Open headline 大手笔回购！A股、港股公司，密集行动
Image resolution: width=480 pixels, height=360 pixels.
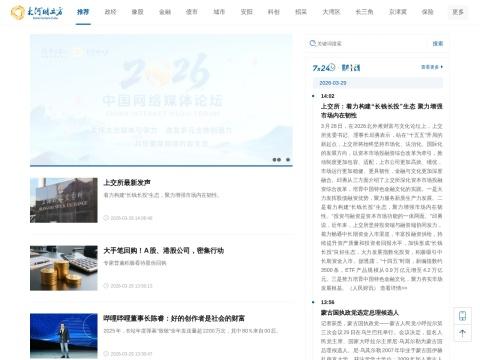point(164,250)
